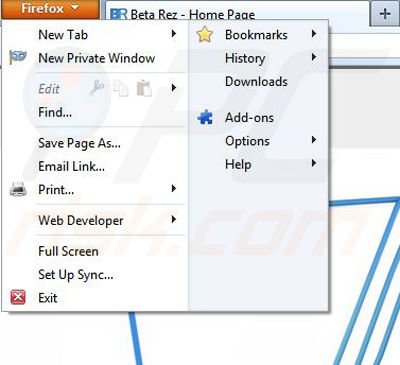Expand the Web Developer submenu arrow
Viewport: 400px width, 365px height.
(174, 219)
